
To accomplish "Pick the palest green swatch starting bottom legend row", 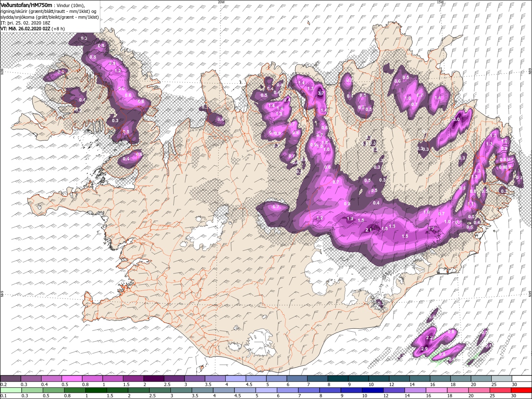I will pos(11,390).
